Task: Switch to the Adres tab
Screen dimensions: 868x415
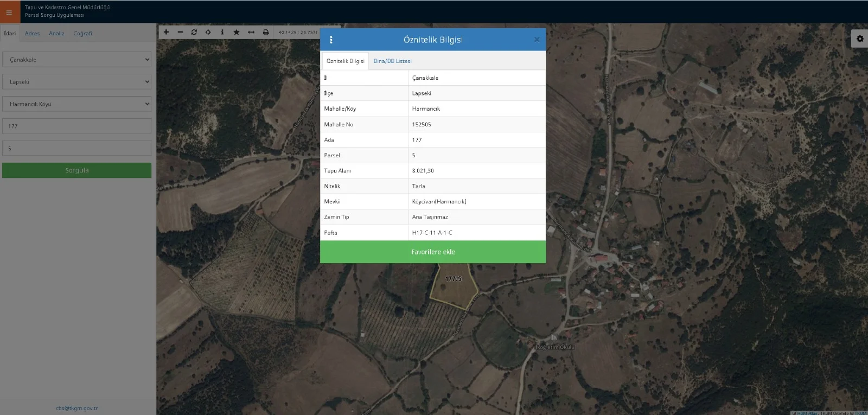Action: [33, 33]
